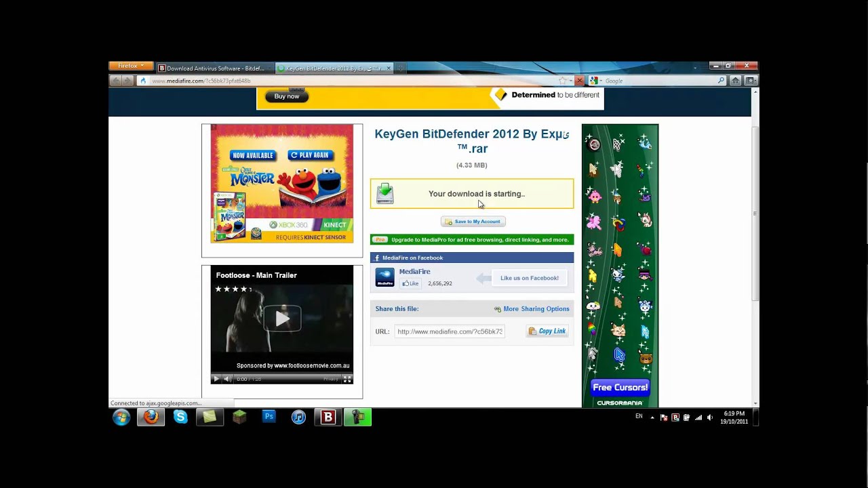Open BitDefender from the taskbar
Viewport: 868px width, 488px height.
328,418
